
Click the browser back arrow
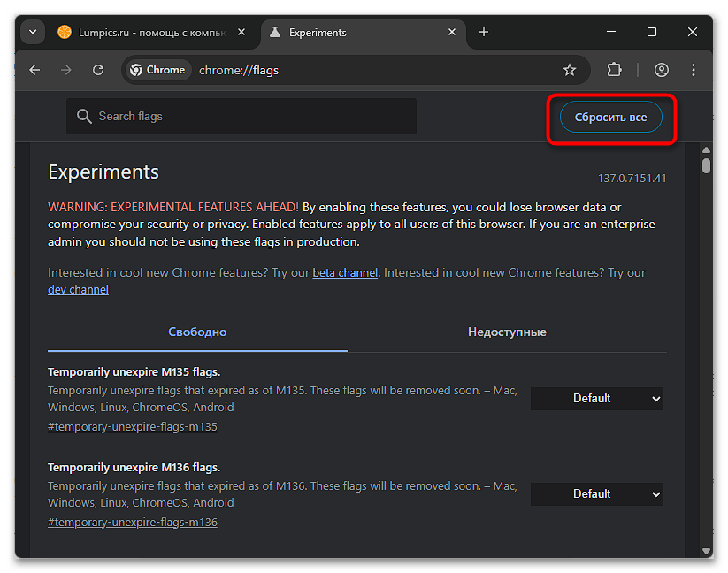(x=34, y=70)
